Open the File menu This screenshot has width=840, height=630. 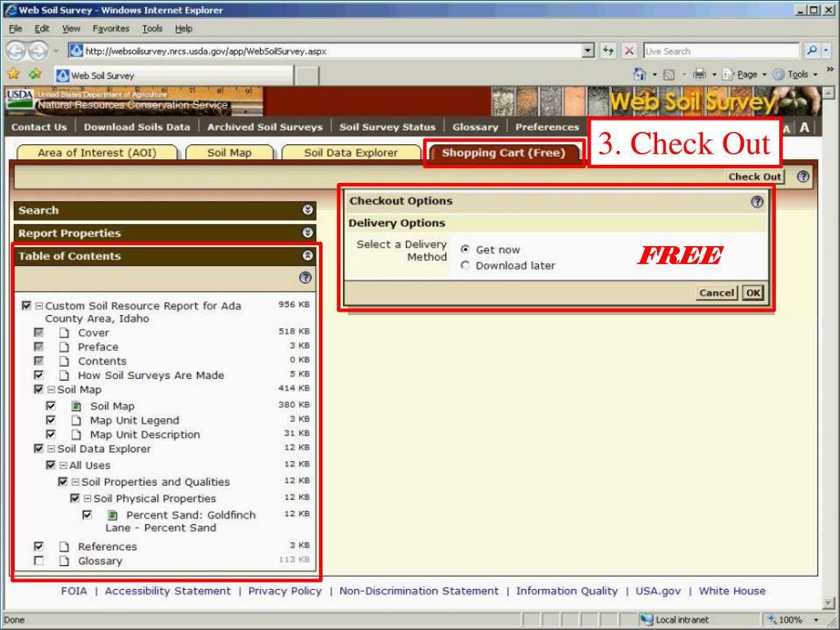click(x=16, y=29)
